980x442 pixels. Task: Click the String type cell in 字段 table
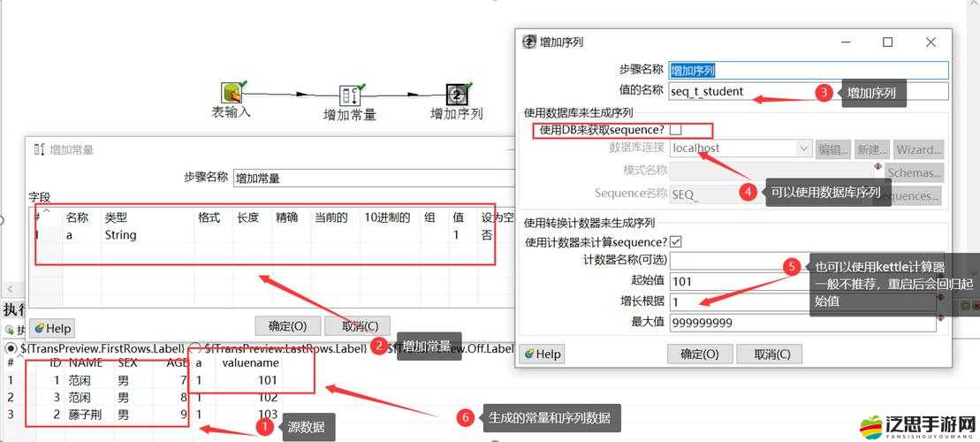[148, 235]
